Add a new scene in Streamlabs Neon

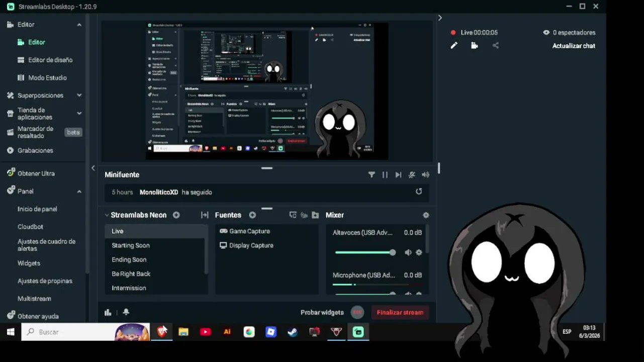[x=176, y=215]
